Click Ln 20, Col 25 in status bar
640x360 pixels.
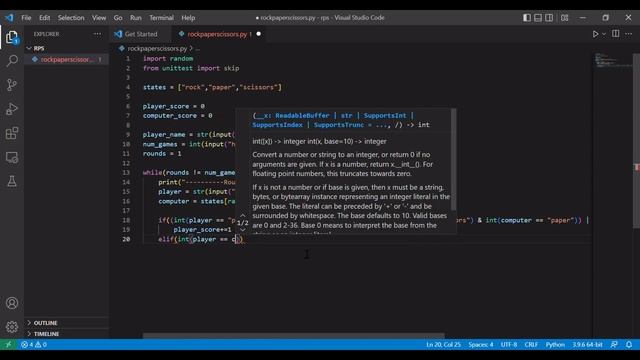(x=443, y=344)
